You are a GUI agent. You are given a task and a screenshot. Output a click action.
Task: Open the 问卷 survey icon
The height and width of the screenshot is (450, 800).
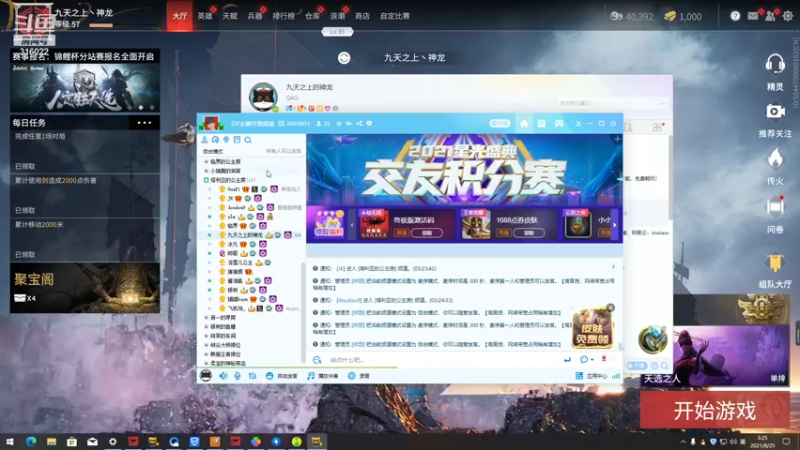tap(775, 207)
